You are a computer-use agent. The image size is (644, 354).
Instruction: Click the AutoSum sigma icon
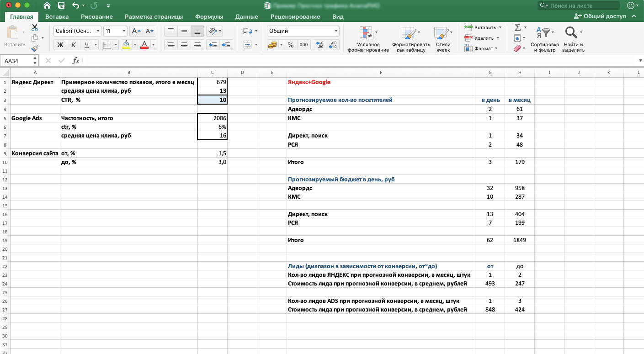point(517,27)
